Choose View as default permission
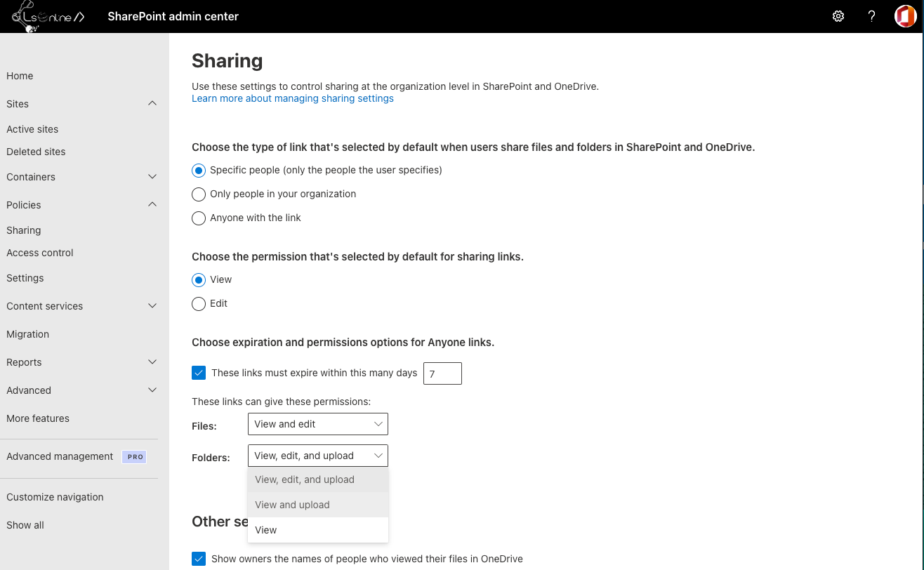924x570 pixels. click(x=199, y=279)
